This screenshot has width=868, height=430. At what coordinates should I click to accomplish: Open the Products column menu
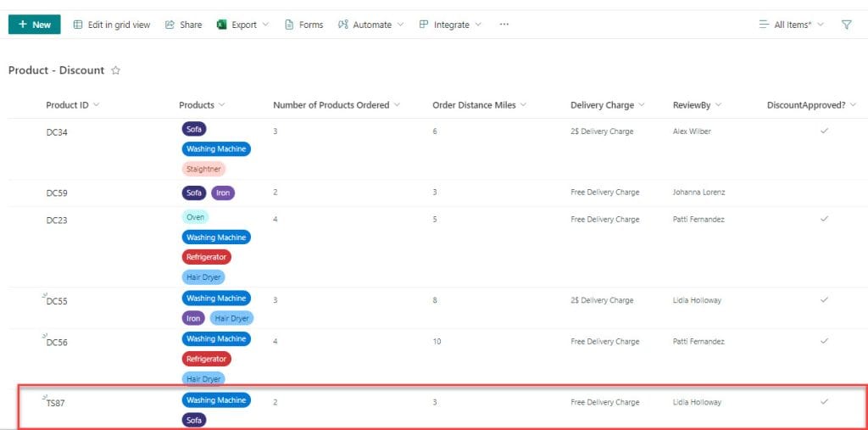pyautogui.click(x=202, y=104)
